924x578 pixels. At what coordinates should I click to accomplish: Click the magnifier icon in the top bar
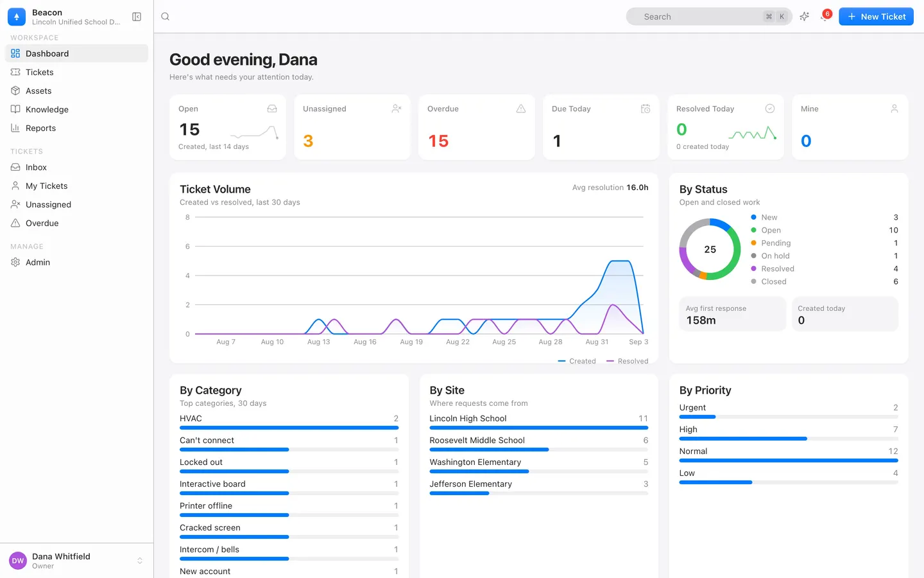pyautogui.click(x=166, y=17)
